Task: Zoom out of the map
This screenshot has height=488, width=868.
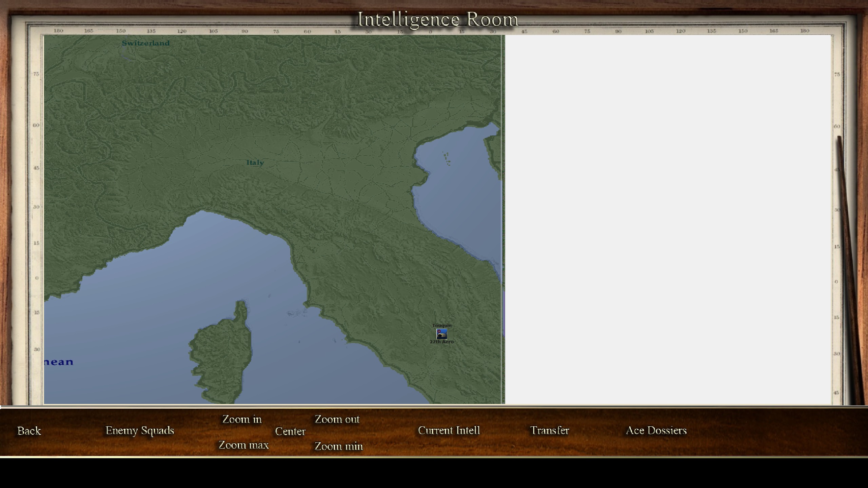Action: point(337,419)
